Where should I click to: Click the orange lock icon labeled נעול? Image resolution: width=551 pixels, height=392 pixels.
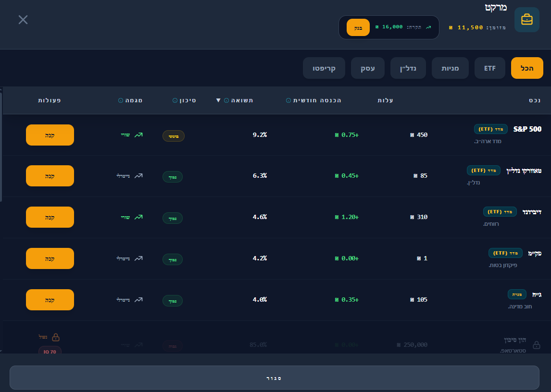(x=55, y=337)
